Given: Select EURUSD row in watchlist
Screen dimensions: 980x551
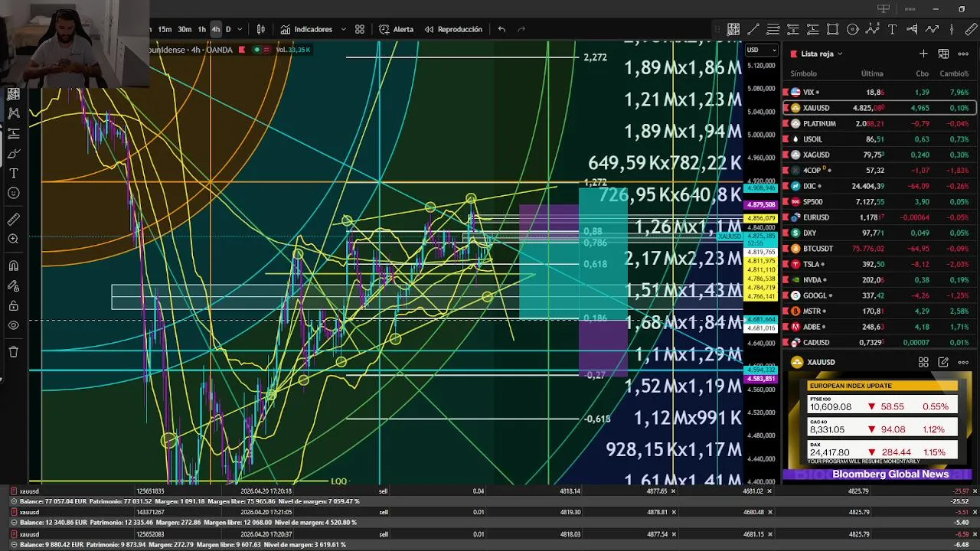Looking at the screenshot, I should coord(879,217).
